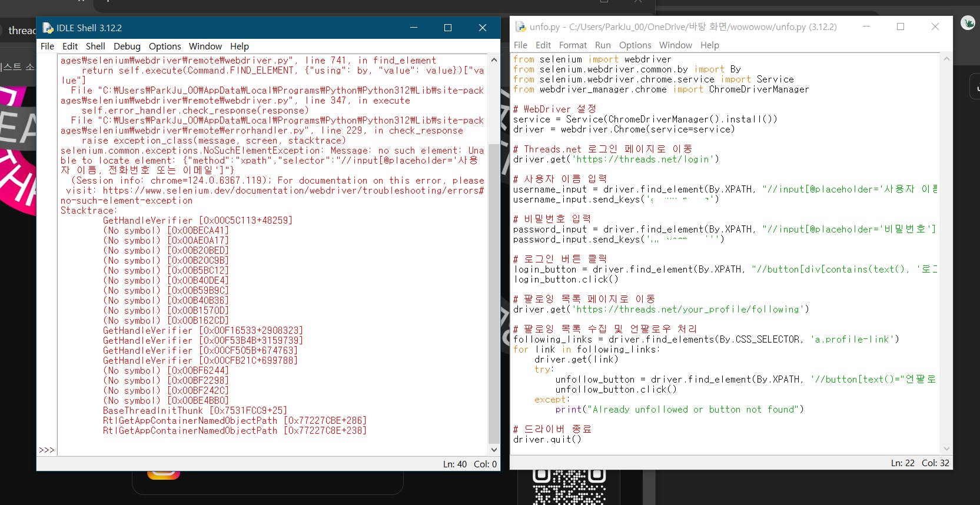Click 'for link in following_links:' line
The height and width of the screenshot is (505, 980).
click(x=587, y=350)
